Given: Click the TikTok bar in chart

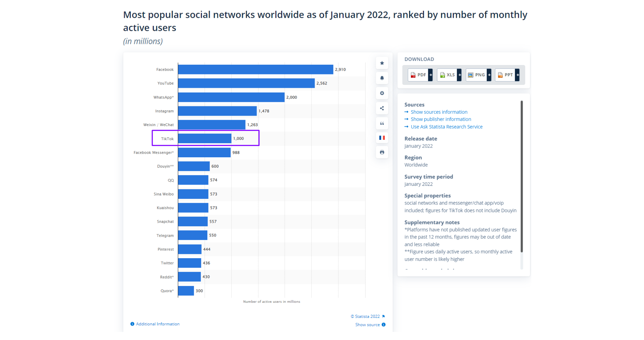Looking at the screenshot, I should pyautogui.click(x=205, y=138).
